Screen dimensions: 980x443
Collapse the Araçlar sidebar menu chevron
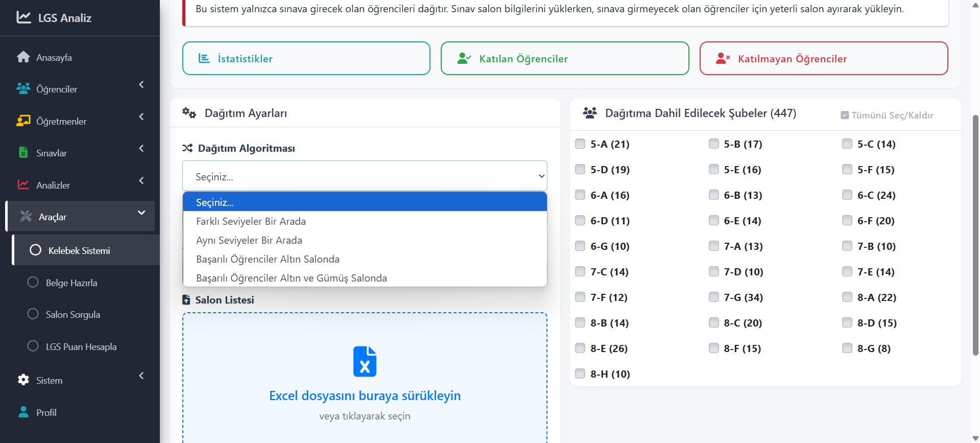[x=141, y=213]
